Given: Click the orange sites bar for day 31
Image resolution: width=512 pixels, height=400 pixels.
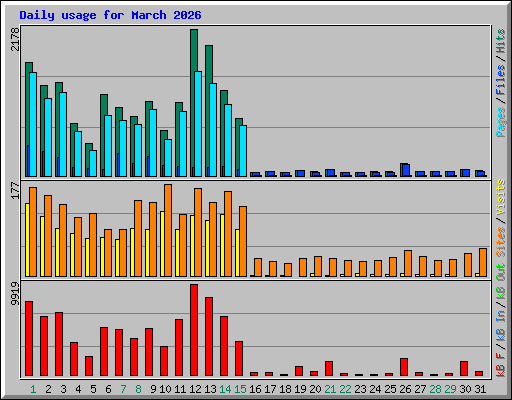Looking at the screenshot, I should click(483, 262).
